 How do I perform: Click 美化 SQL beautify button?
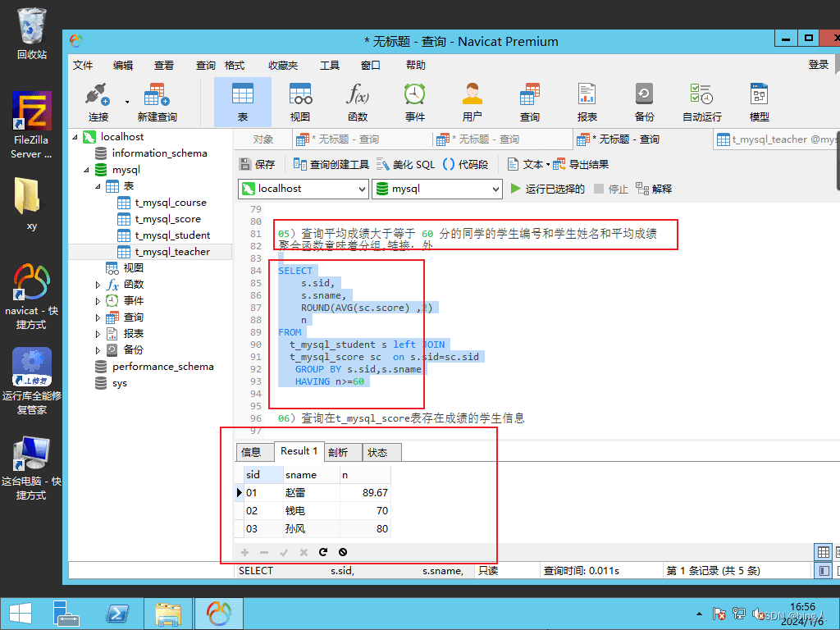click(x=405, y=164)
